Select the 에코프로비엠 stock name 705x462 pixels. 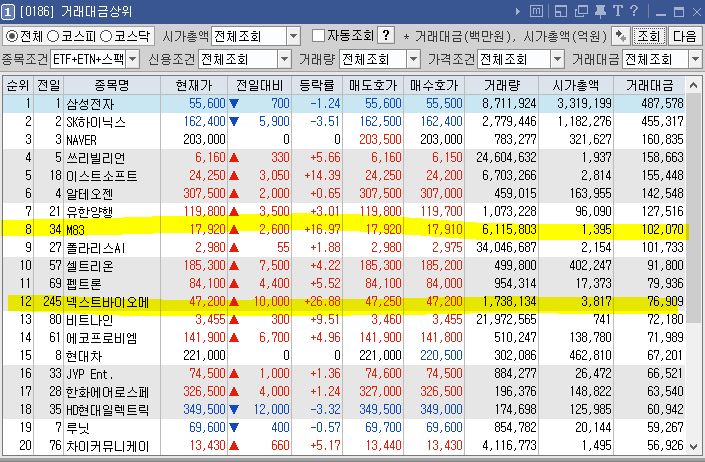[102, 338]
